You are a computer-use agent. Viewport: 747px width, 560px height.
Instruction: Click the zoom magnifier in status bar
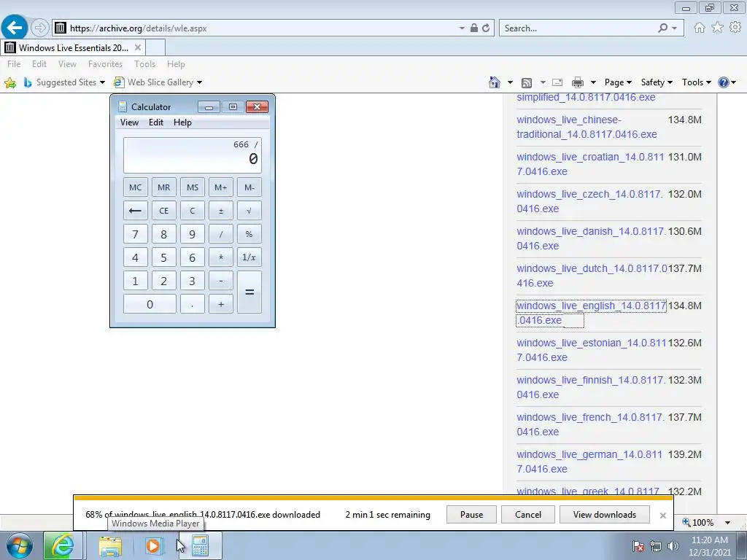686,522
